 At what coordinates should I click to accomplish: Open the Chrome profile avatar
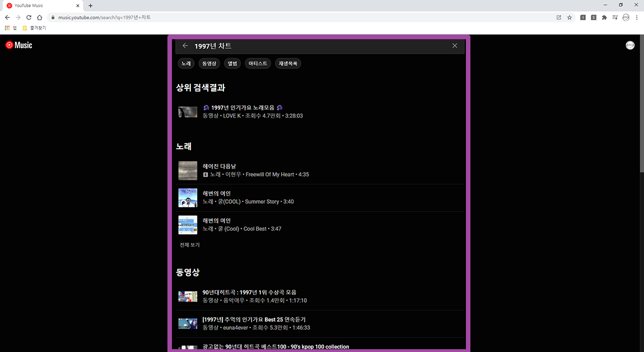[x=626, y=17]
